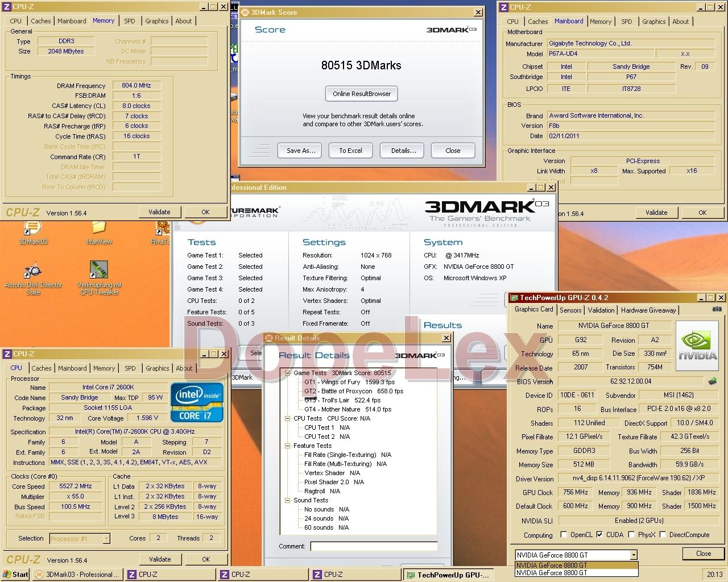Select the GT4 - Mother Nature row
Viewport: 728px width, 582px height.
pos(348,409)
